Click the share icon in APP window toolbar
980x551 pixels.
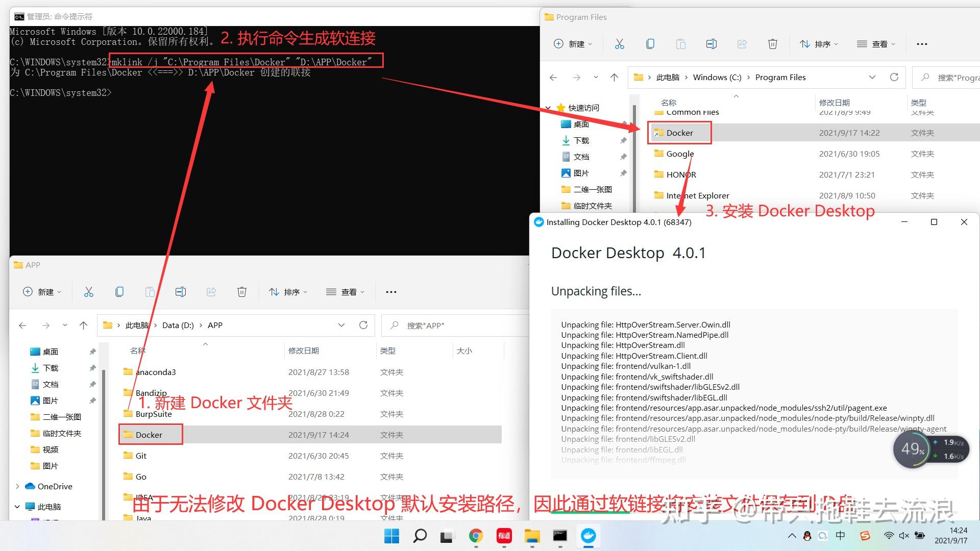pyautogui.click(x=211, y=292)
